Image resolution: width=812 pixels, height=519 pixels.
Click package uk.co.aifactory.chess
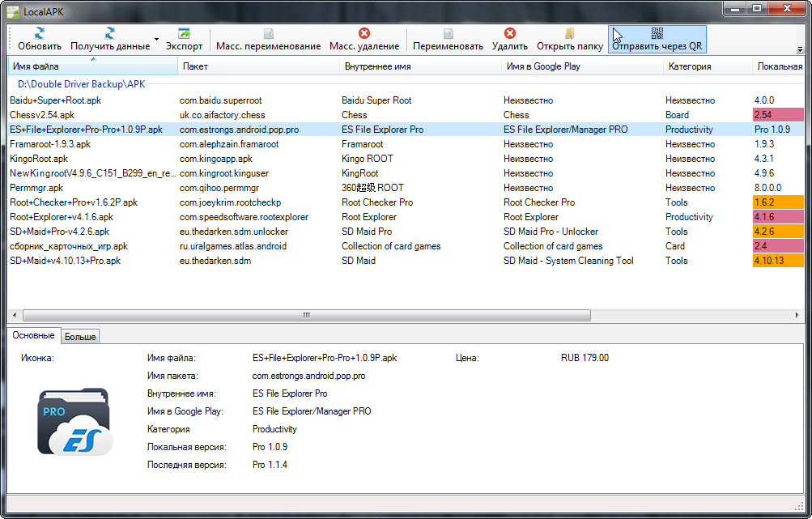(x=222, y=115)
